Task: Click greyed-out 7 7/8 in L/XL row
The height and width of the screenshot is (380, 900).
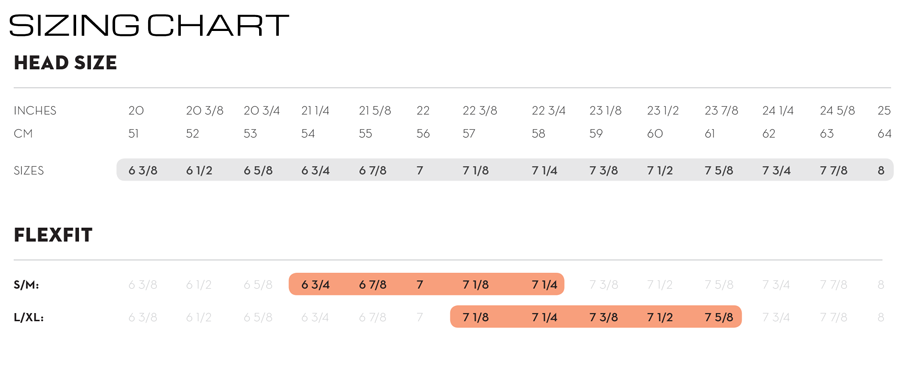Action: click(833, 317)
